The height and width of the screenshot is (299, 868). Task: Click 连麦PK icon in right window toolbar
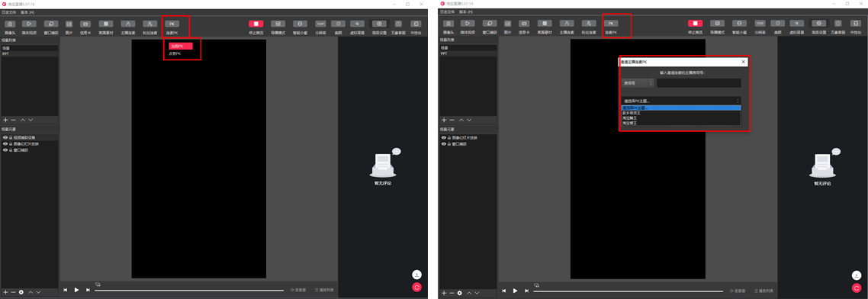pos(611,24)
